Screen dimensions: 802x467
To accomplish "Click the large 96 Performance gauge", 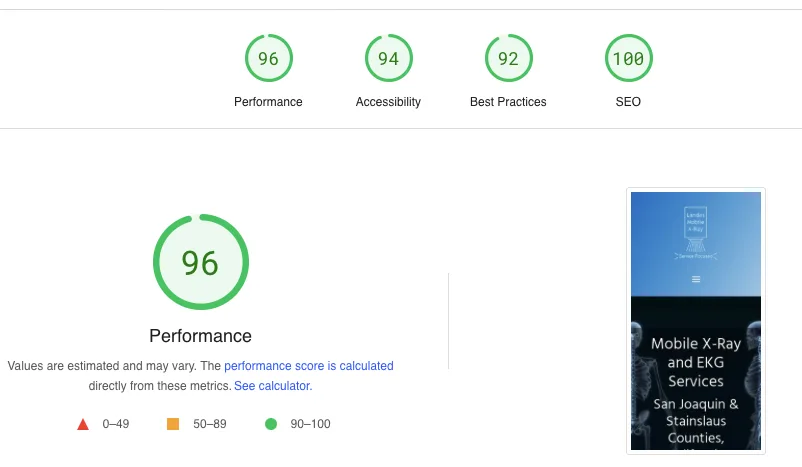I will (x=201, y=262).
